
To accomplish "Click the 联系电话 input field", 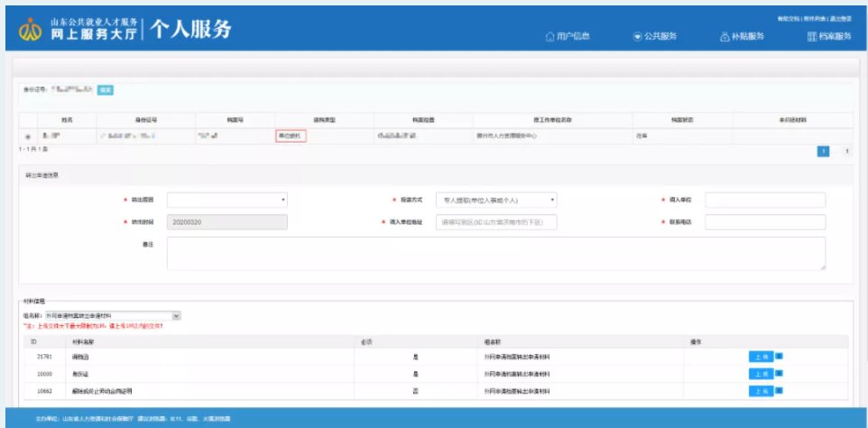I will pyautogui.click(x=764, y=222).
